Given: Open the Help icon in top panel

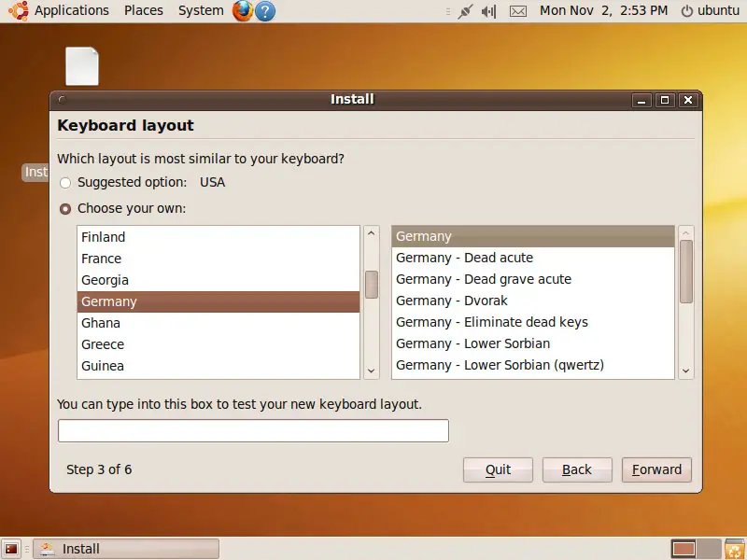Looking at the screenshot, I should (265, 10).
